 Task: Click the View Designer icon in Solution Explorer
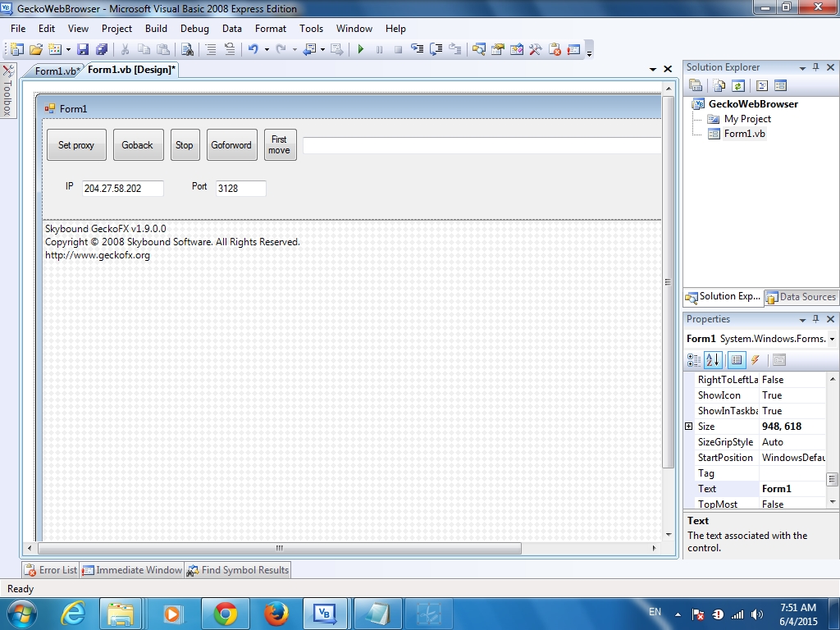pyautogui.click(x=781, y=85)
